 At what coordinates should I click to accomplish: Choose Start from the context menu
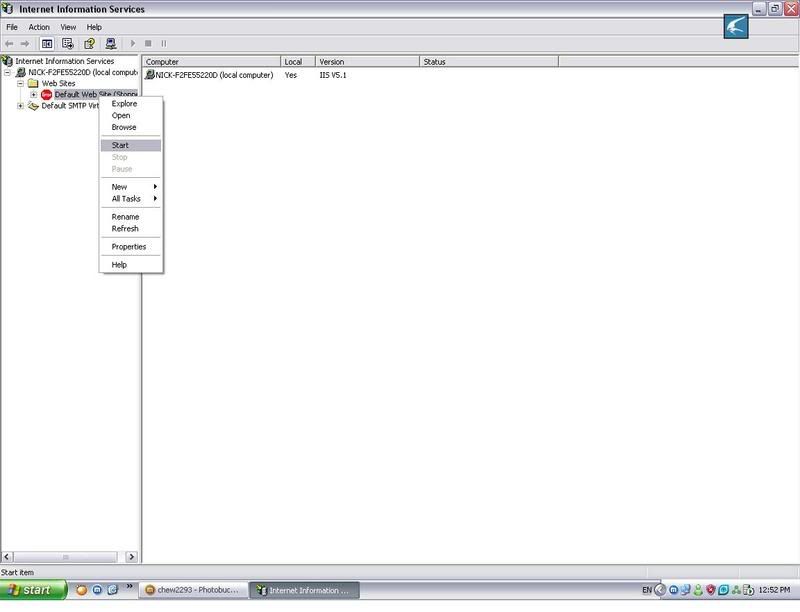pos(121,145)
